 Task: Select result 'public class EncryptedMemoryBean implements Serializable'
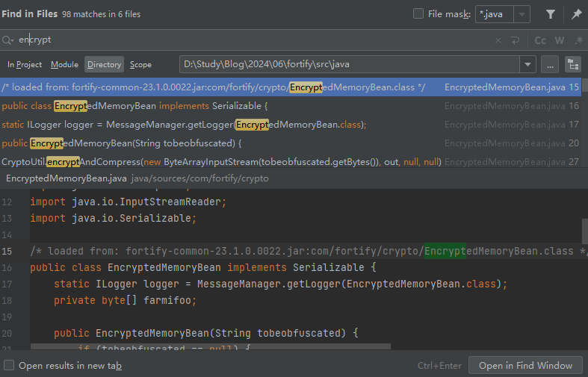pyautogui.click(x=134, y=106)
